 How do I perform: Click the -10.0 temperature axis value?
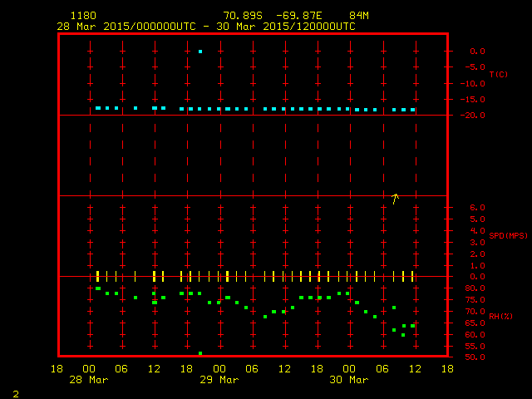(x=475, y=83)
